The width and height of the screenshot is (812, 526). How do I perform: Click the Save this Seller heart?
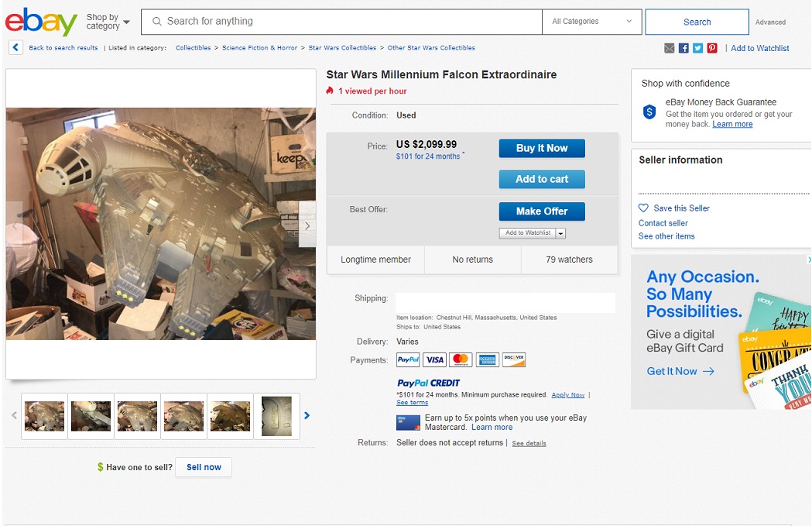(x=643, y=208)
